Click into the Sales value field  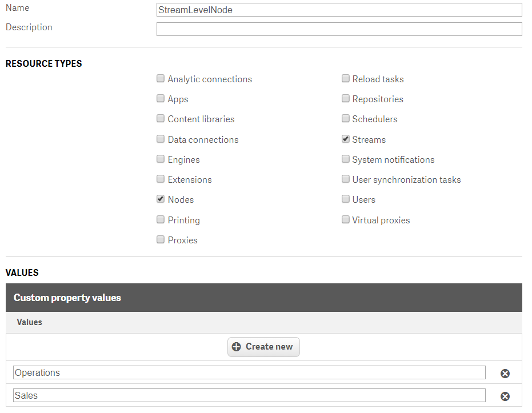pyautogui.click(x=249, y=396)
